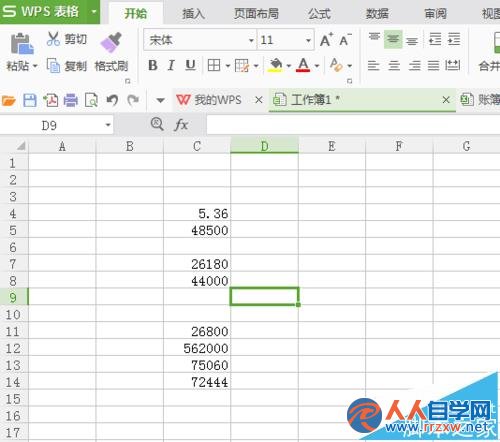Viewport: 500px width, 442px height.
Task: Click the clear formatting eraser icon
Action: click(x=336, y=65)
